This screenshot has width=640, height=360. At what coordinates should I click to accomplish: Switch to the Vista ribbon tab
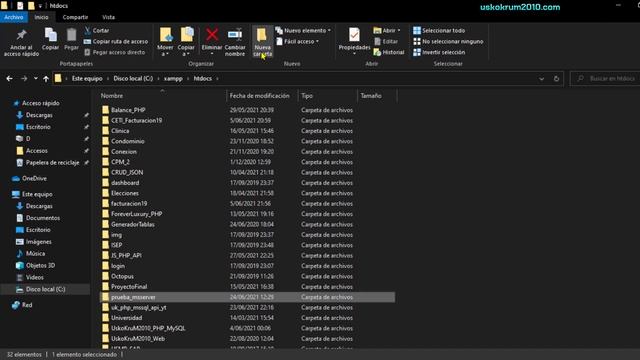[109, 17]
